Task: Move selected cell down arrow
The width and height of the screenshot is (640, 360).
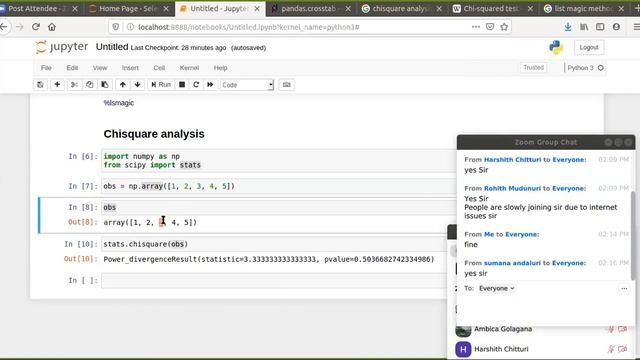Action: [138, 84]
